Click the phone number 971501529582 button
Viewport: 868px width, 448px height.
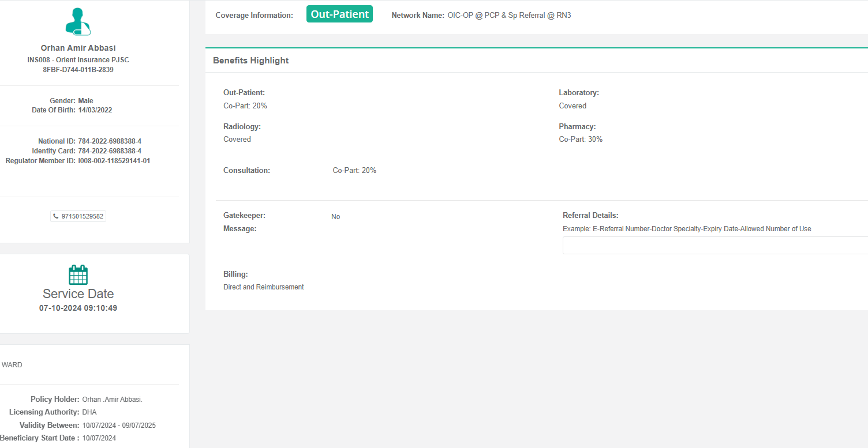[x=78, y=217]
